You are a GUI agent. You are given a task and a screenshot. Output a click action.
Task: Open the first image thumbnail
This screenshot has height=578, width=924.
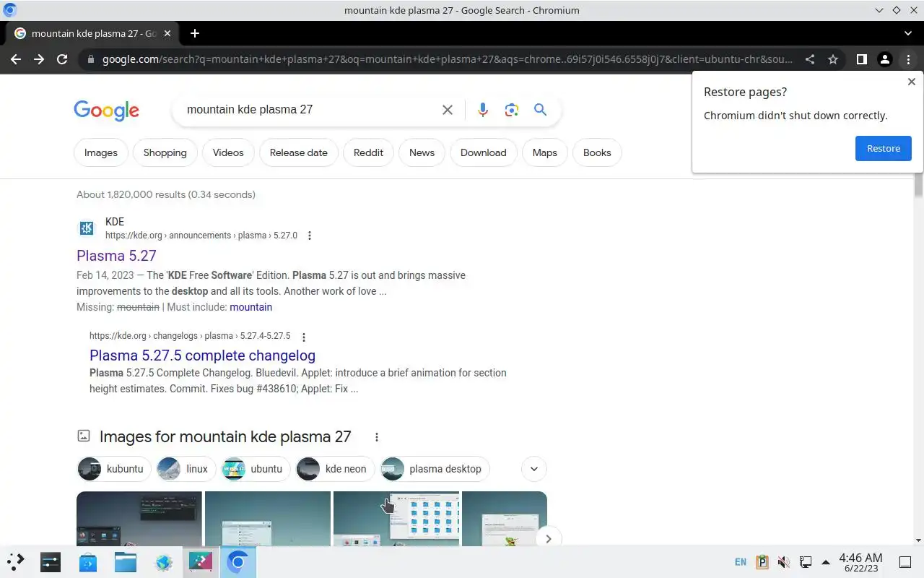pos(139,519)
